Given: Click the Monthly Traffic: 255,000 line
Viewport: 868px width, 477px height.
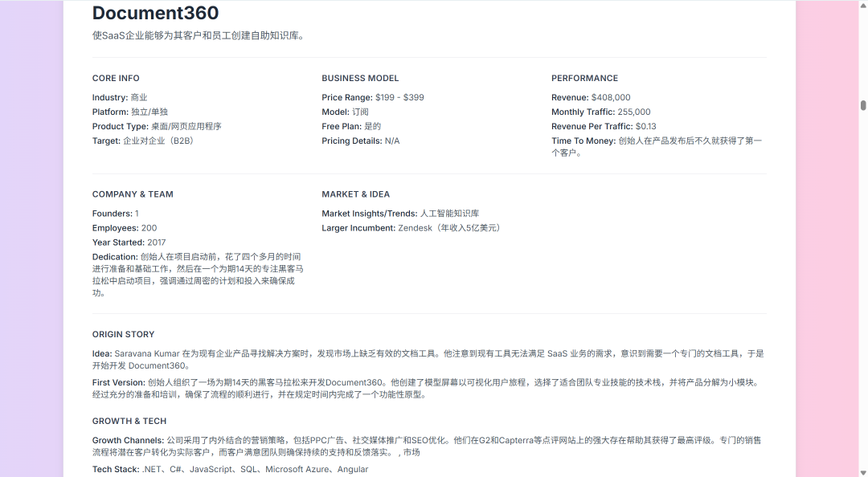Looking at the screenshot, I should 601,112.
